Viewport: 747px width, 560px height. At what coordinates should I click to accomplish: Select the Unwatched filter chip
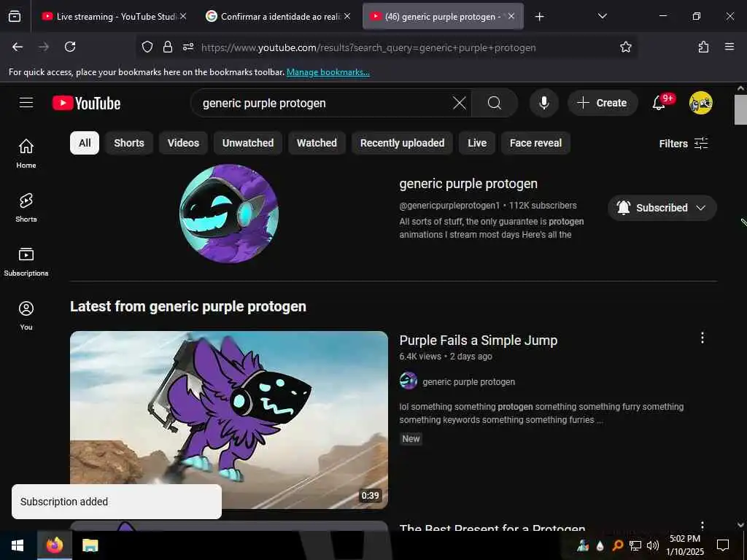point(248,143)
